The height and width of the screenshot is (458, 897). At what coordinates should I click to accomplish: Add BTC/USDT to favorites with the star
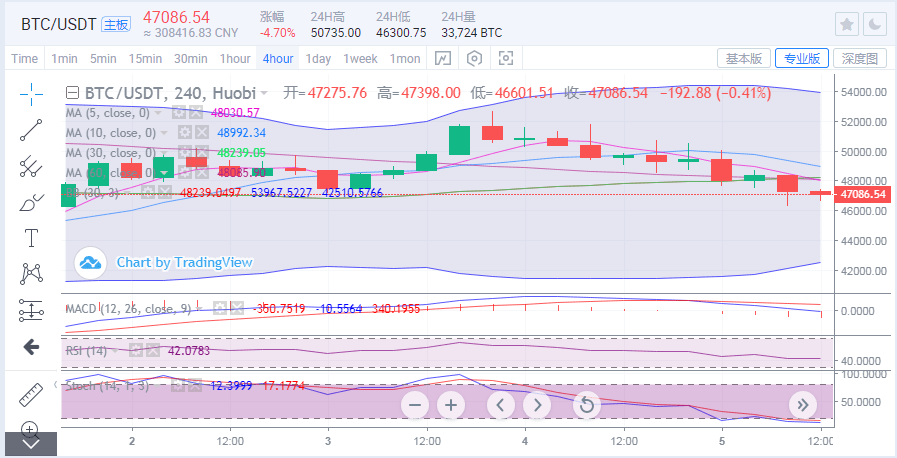click(x=847, y=24)
